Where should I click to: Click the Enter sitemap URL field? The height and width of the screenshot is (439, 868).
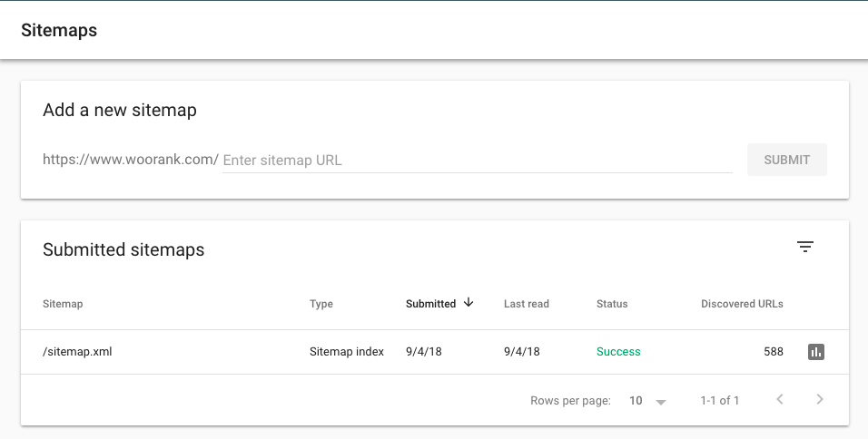pyautogui.click(x=477, y=161)
